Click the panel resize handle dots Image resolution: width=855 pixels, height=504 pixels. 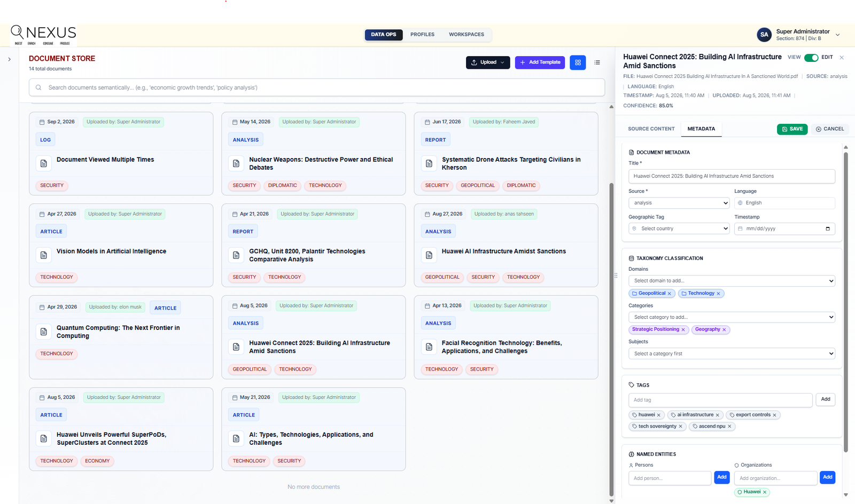tap(616, 275)
